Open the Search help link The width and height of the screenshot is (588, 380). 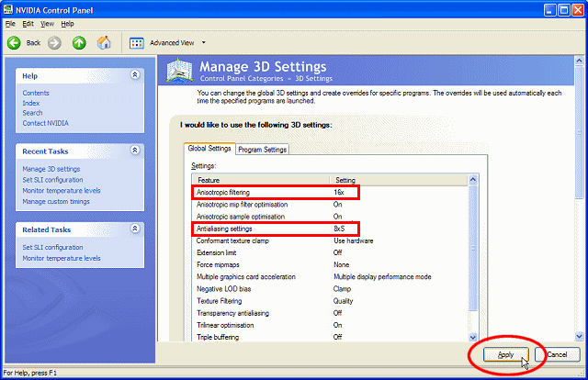[32, 113]
